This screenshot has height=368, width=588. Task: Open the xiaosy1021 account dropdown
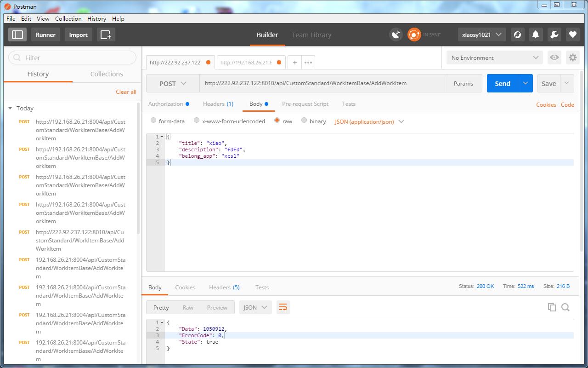(x=482, y=34)
